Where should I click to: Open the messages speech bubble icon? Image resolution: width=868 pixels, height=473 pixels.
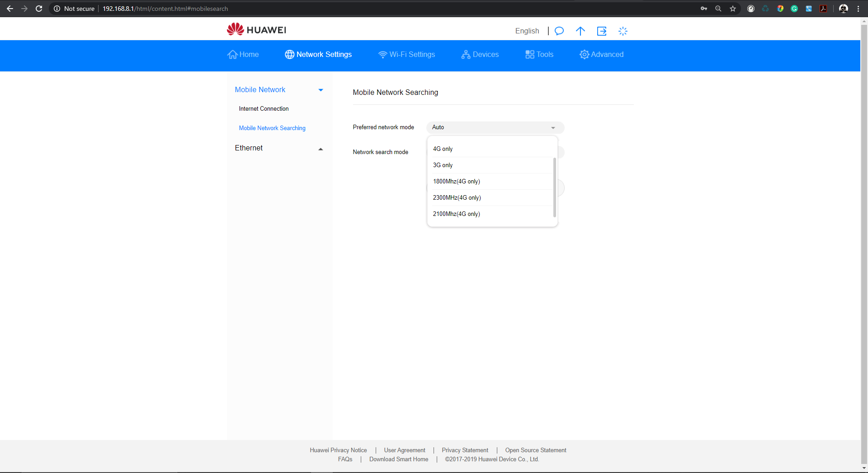(559, 31)
